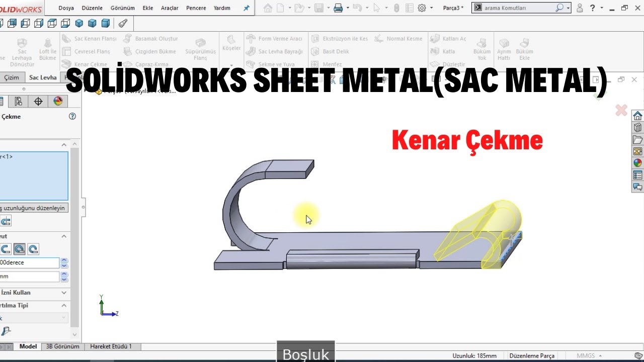Click the Büküm Yok tool
The height and width of the screenshot is (362, 644).
pos(482,48)
